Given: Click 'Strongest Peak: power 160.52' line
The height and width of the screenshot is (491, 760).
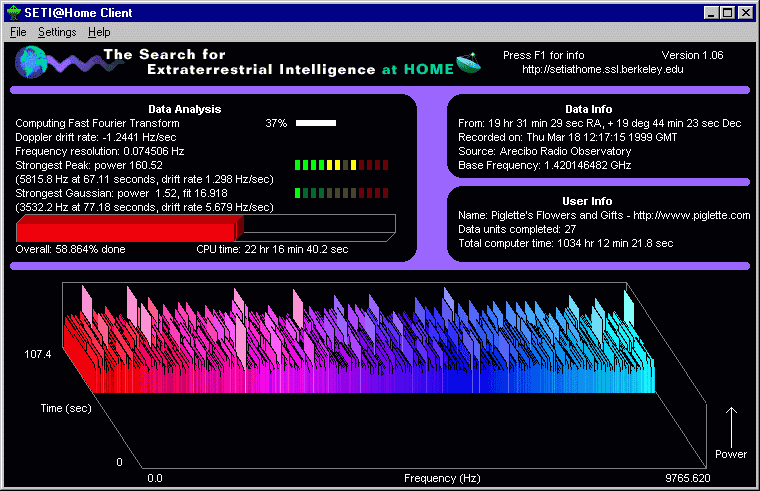Looking at the screenshot, I should tap(89, 165).
